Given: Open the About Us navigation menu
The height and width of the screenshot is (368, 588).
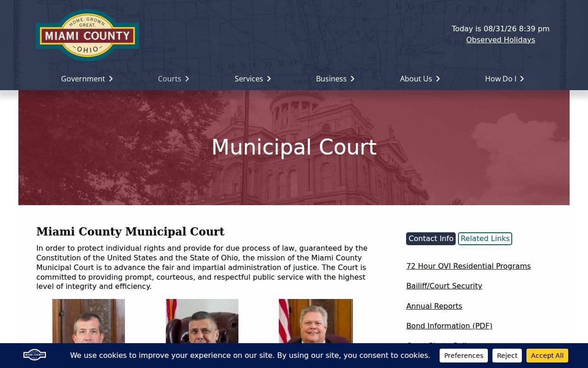Looking at the screenshot, I should (x=416, y=79).
